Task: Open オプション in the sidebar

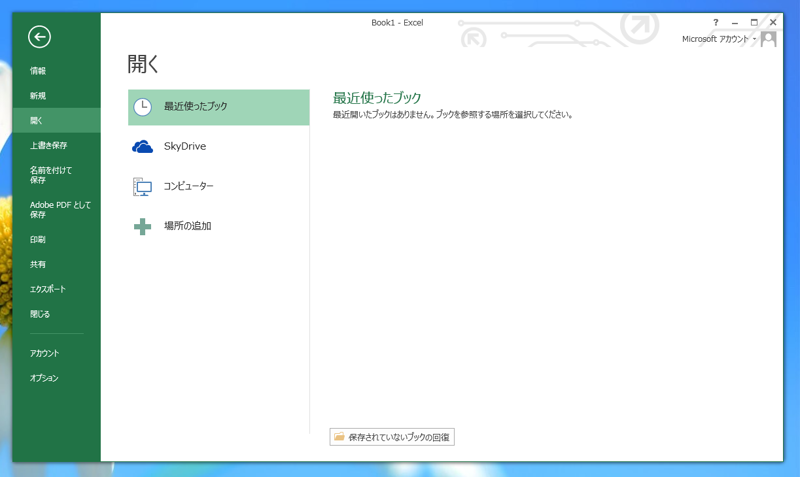Action: pos(57,378)
